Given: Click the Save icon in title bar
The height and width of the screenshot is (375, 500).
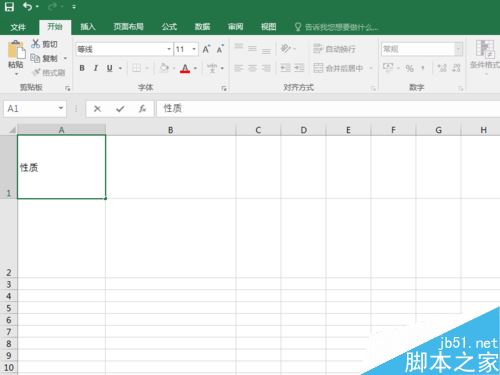Looking at the screenshot, I should pyautogui.click(x=9, y=7).
